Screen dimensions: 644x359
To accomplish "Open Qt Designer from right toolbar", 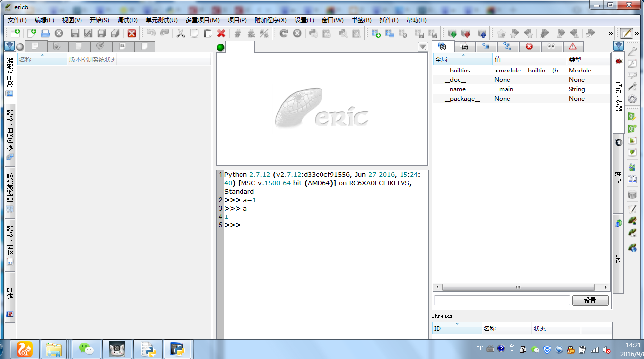I will [x=632, y=116].
